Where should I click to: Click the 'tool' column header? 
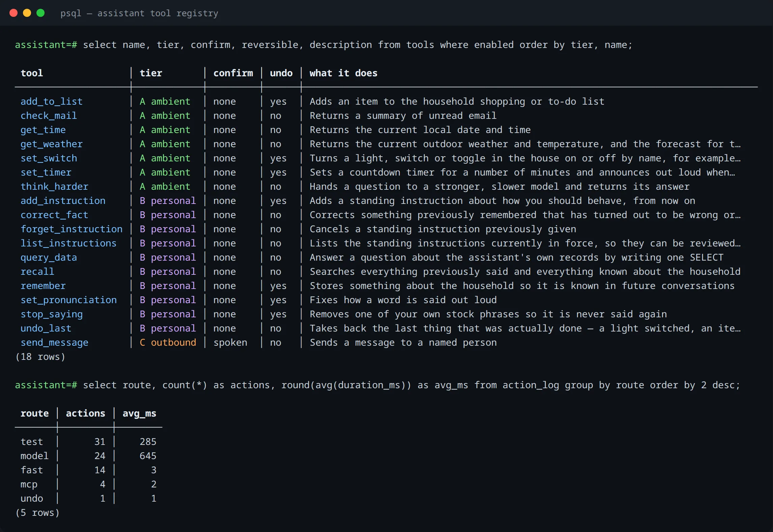pyautogui.click(x=32, y=73)
